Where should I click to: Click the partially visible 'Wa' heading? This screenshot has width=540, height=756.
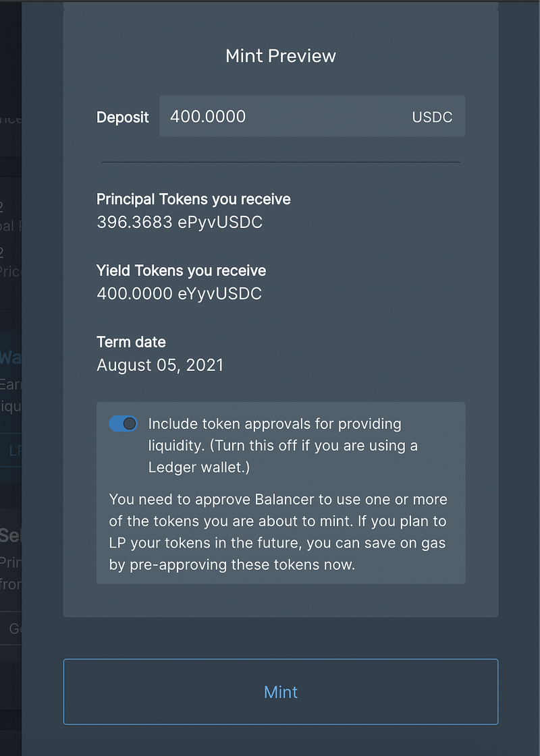coord(10,357)
